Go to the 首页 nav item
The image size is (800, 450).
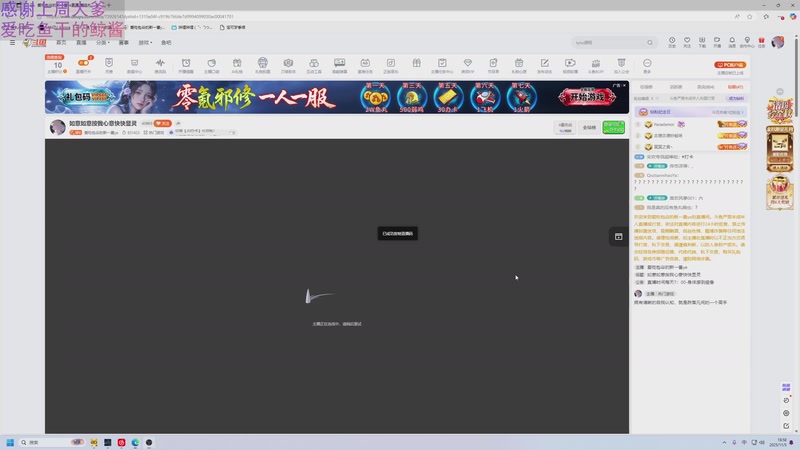point(61,43)
